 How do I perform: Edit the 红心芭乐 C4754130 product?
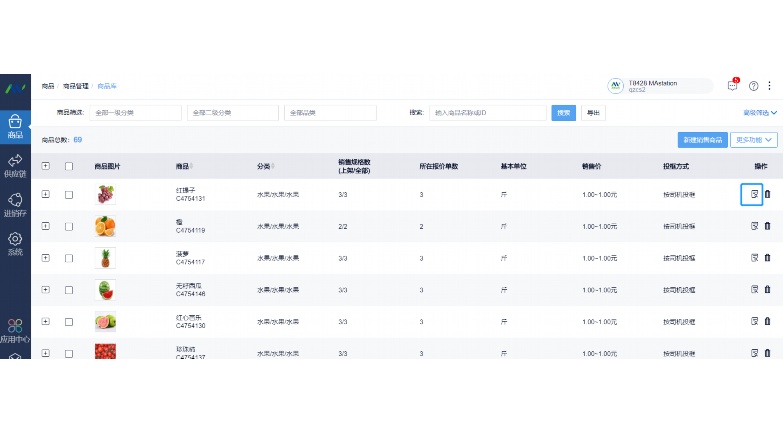tap(754, 321)
